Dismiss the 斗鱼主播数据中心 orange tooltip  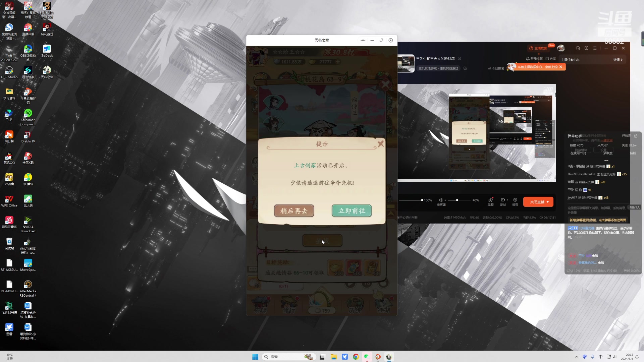560,67
